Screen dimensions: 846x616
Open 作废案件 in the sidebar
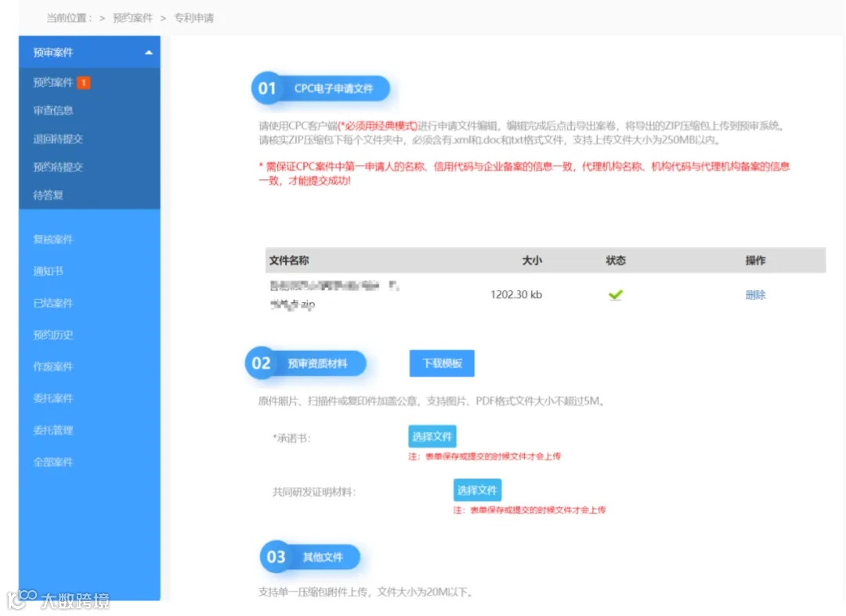(53, 366)
